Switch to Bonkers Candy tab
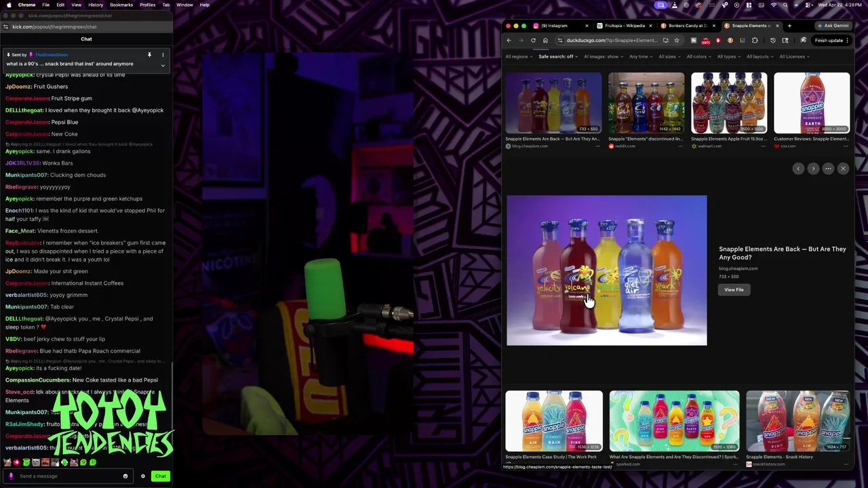This screenshot has height=488, width=868. (688, 26)
